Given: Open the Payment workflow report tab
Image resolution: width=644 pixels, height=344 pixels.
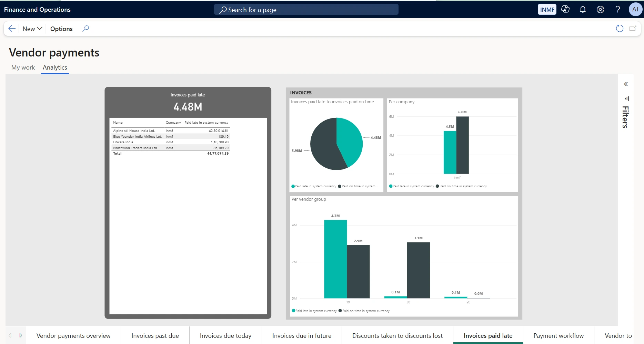Looking at the screenshot, I should pos(559,336).
